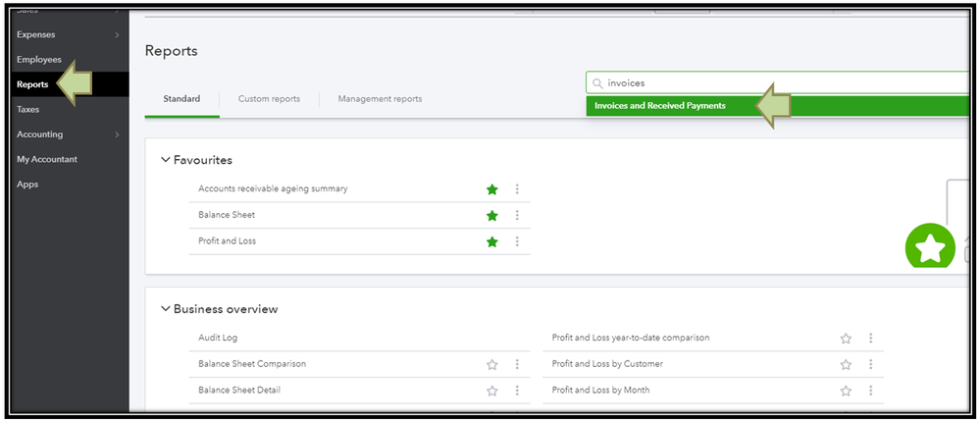
Task: Open the Accounts receivable ageing summary report
Action: 273,188
